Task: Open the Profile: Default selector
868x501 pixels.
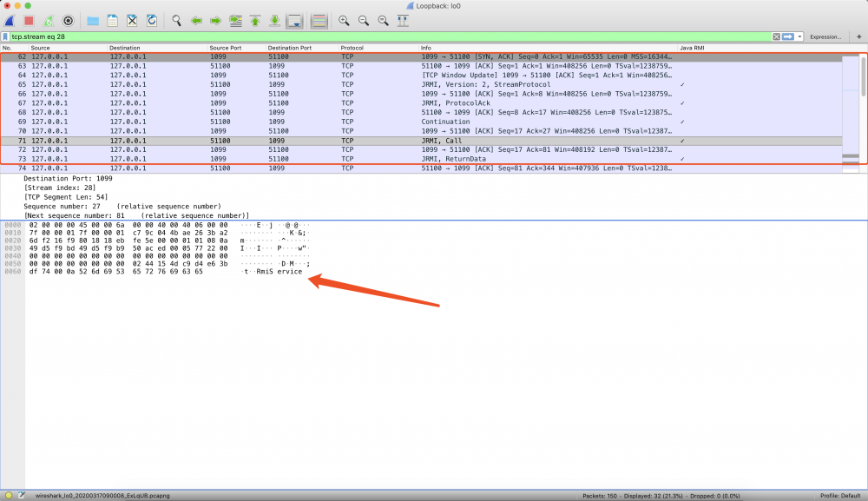Action: coord(840,496)
